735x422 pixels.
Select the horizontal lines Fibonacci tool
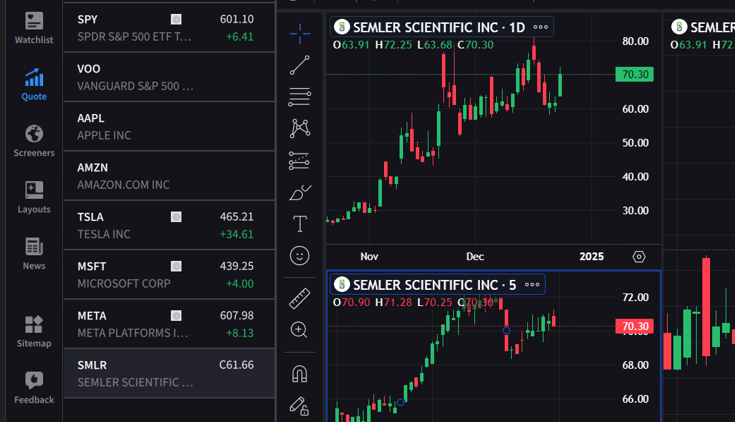pyautogui.click(x=300, y=97)
